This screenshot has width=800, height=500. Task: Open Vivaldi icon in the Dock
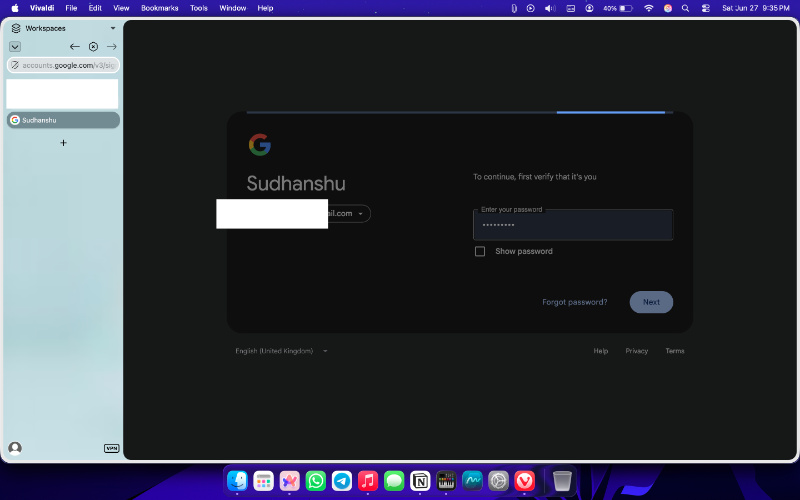pos(524,481)
